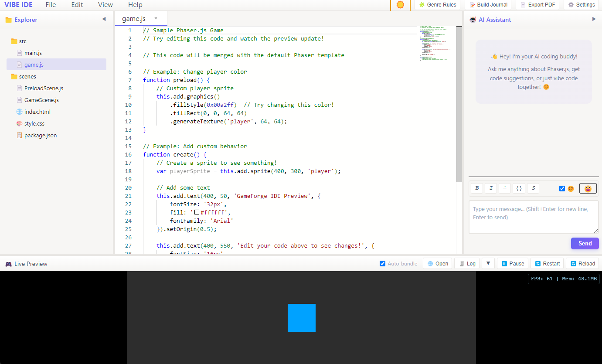Click the bold formatting button in chat
602x364 pixels.
tap(477, 188)
